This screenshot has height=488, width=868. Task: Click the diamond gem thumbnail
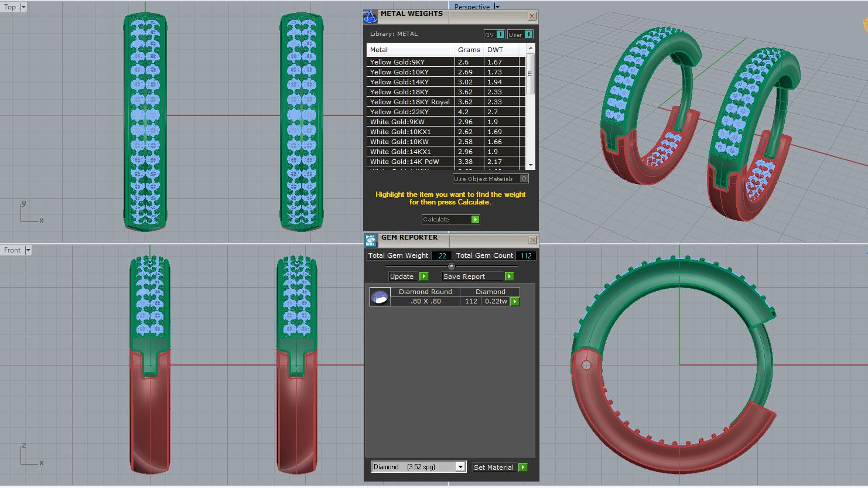380,297
